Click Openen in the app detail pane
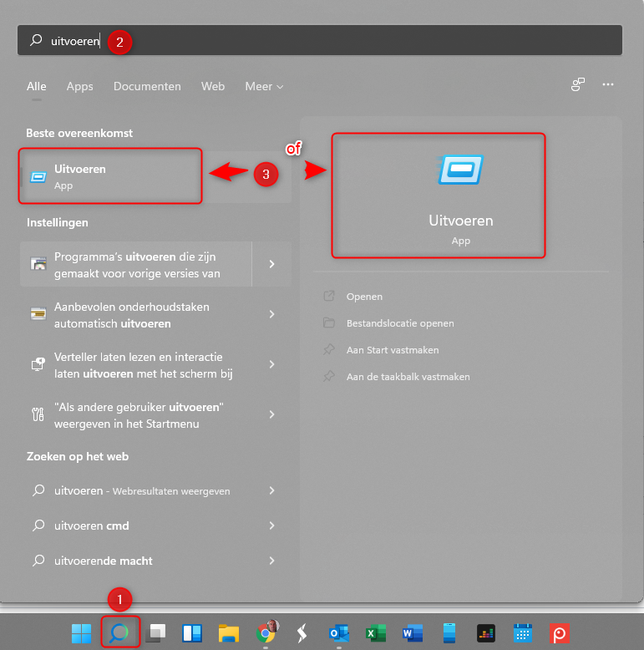 364,297
